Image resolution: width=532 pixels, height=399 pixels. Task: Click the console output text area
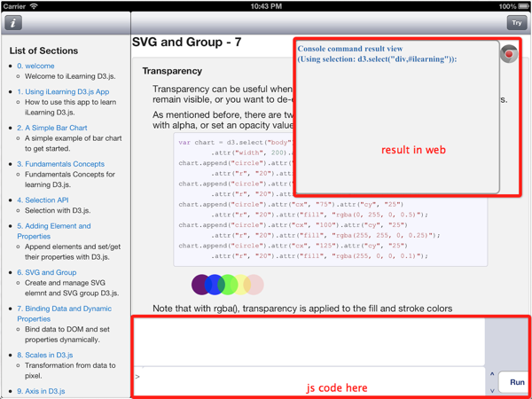pos(309,342)
